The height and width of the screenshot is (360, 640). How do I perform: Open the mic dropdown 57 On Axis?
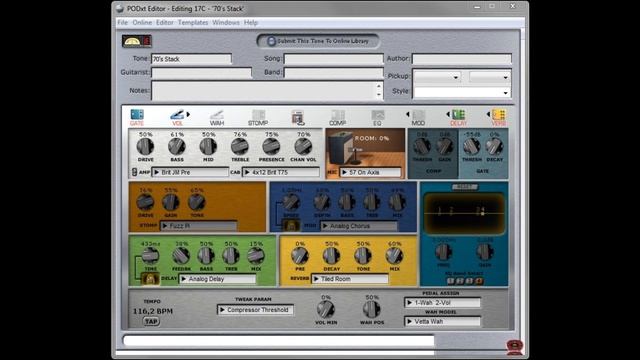370,172
